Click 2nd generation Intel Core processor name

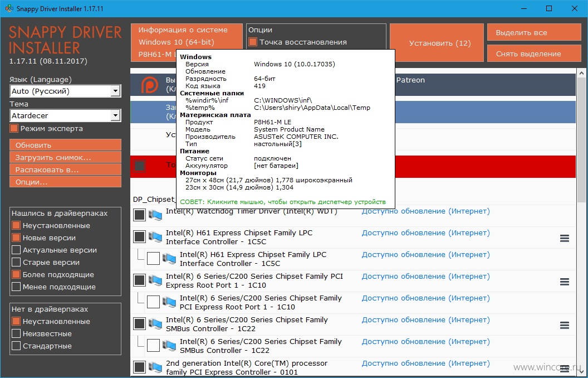247,368
